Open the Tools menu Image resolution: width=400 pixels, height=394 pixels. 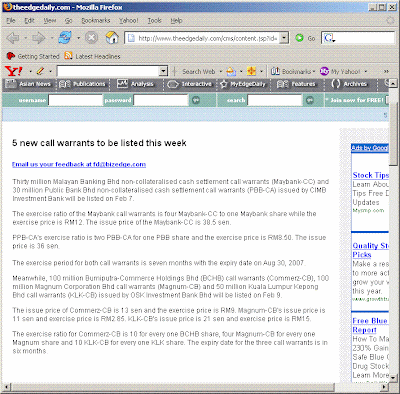pyautogui.click(x=154, y=21)
